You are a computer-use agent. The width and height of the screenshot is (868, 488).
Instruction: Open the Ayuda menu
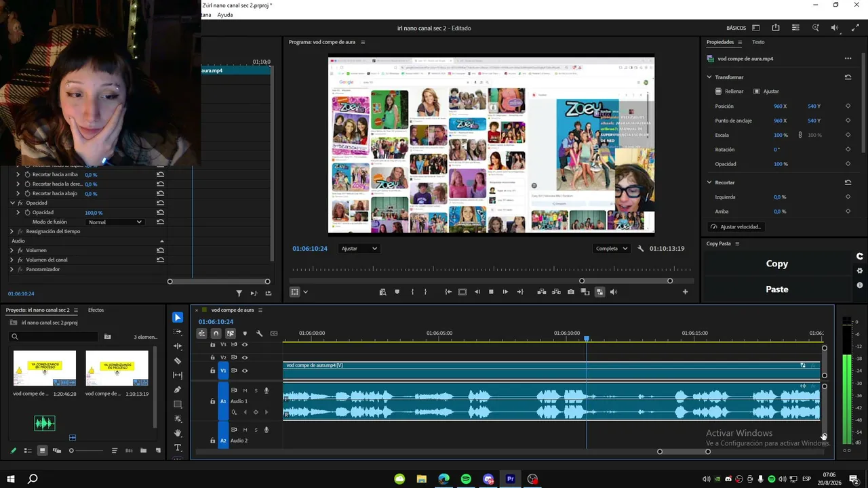(x=225, y=15)
